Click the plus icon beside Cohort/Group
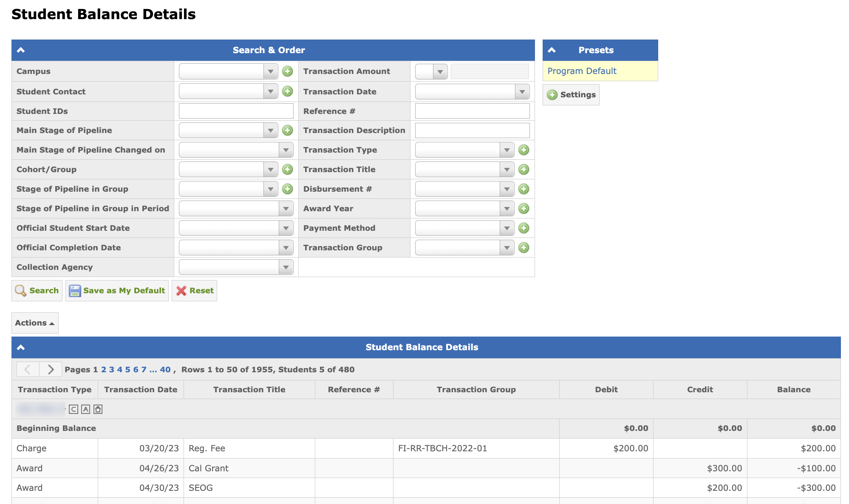 (288, 170)
